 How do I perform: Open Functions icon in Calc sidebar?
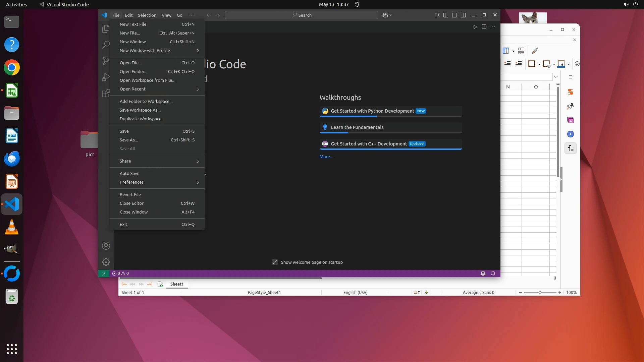[x=570, y=148]
